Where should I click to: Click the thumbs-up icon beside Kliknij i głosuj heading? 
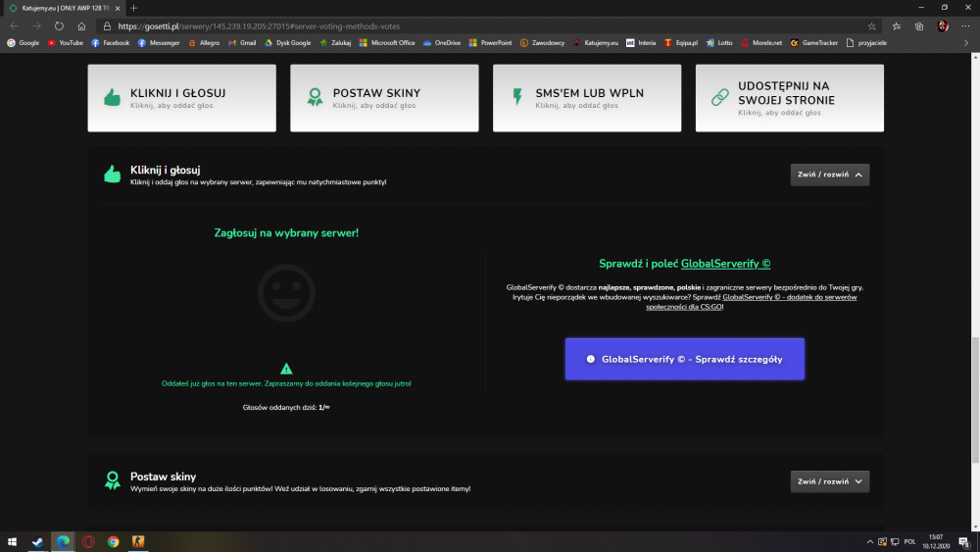click(113, 174)
